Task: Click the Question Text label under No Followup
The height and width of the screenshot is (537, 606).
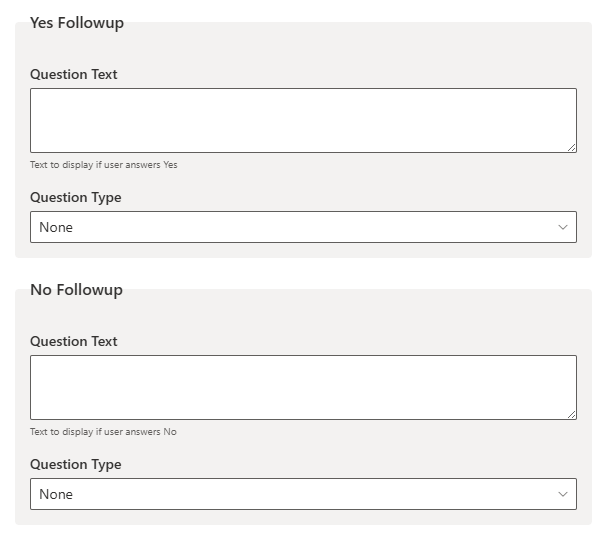Action: click(x=74, y=341)
